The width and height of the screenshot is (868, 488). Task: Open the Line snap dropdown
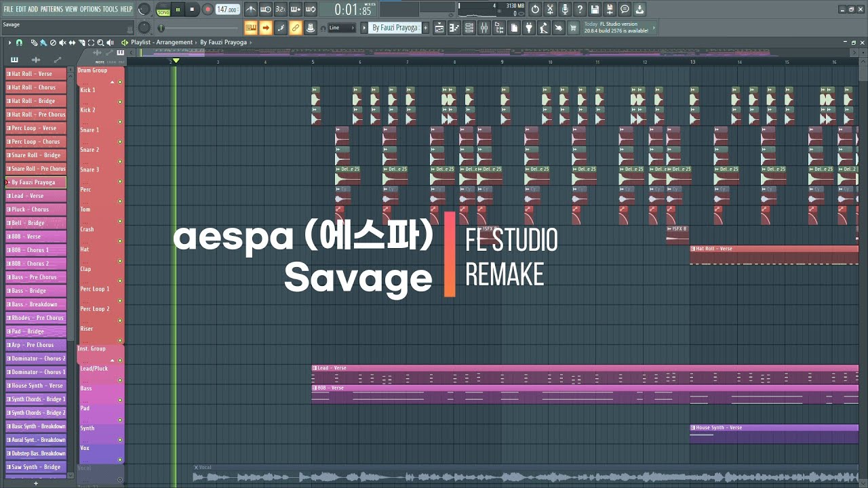[342, 28]
